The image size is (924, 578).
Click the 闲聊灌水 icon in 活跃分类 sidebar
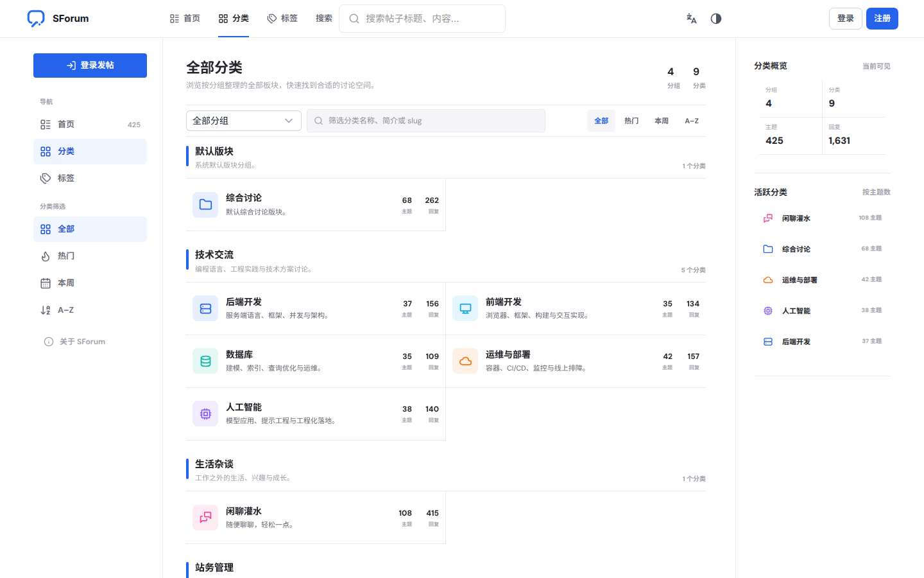click(x=768, y=218)
